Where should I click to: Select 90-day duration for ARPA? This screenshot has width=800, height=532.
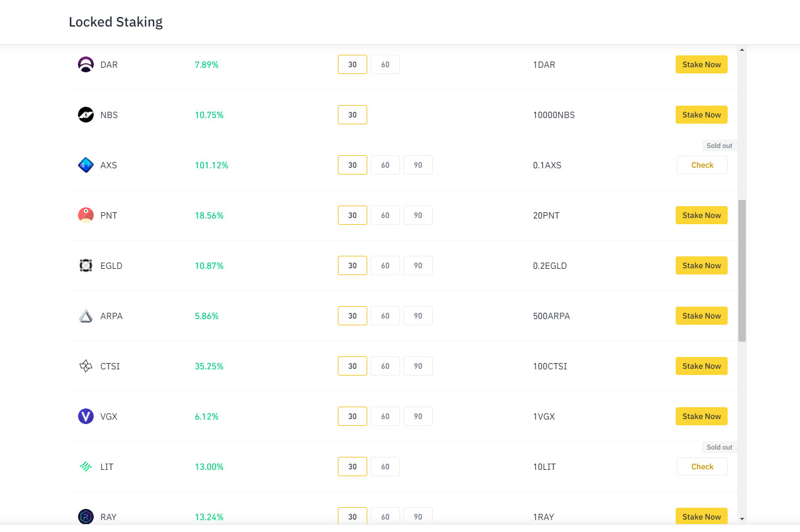(x=418, y=316)
